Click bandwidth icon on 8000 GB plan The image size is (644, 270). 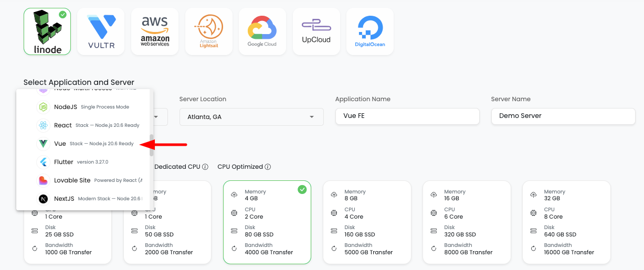tap(434, 249)
